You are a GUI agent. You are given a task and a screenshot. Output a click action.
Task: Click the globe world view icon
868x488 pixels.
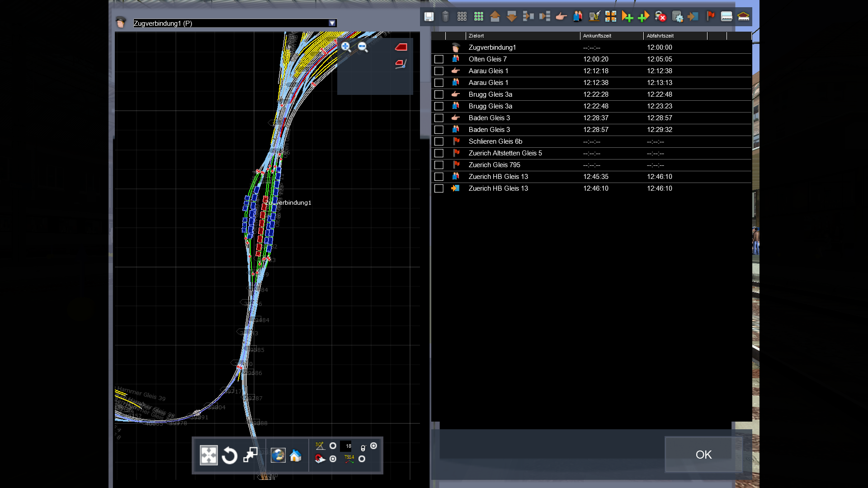coord(278,455)
